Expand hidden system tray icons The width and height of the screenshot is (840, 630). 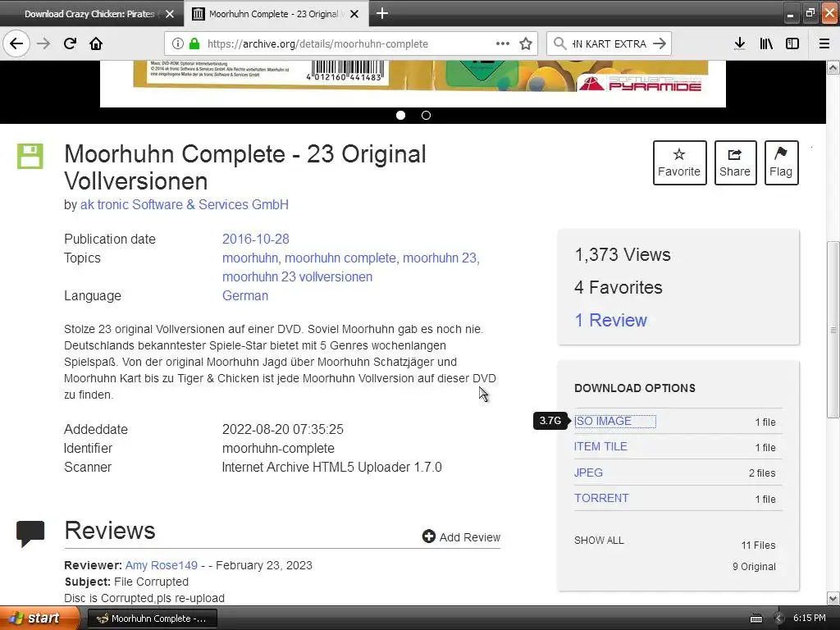pyautogui.click(x=778, y=619)
